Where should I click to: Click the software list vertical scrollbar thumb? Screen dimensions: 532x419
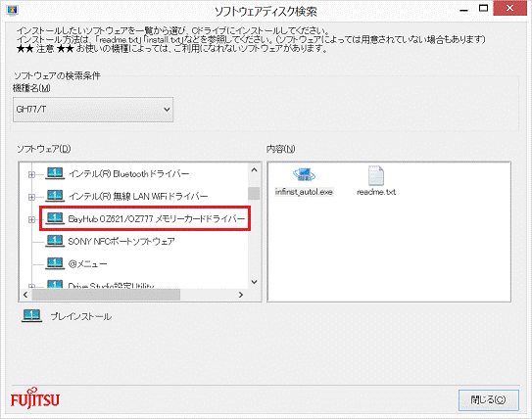[254, 193]
